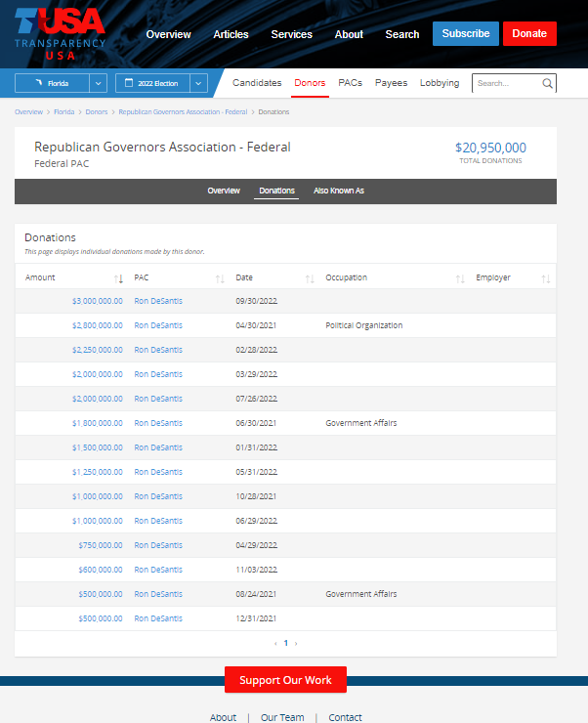Image resolution: width=588 pixels, height=723 pixels.
Task: Open the About top navigation menu
Action: tap(349, 34)
